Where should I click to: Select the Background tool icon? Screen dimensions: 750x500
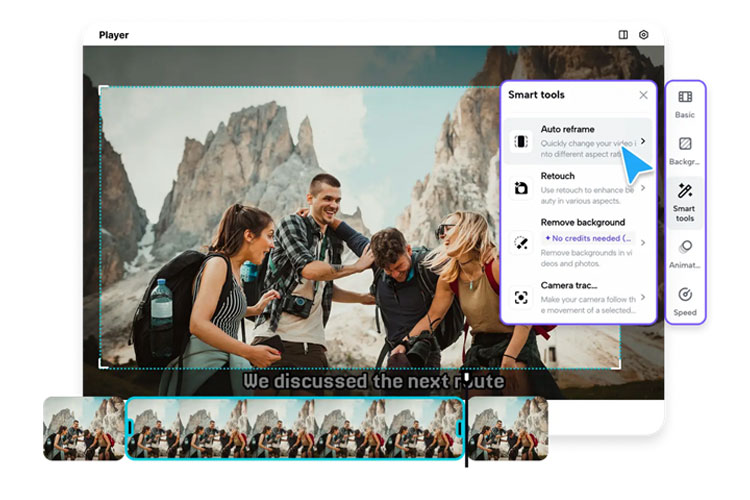(x=685, y=144)
